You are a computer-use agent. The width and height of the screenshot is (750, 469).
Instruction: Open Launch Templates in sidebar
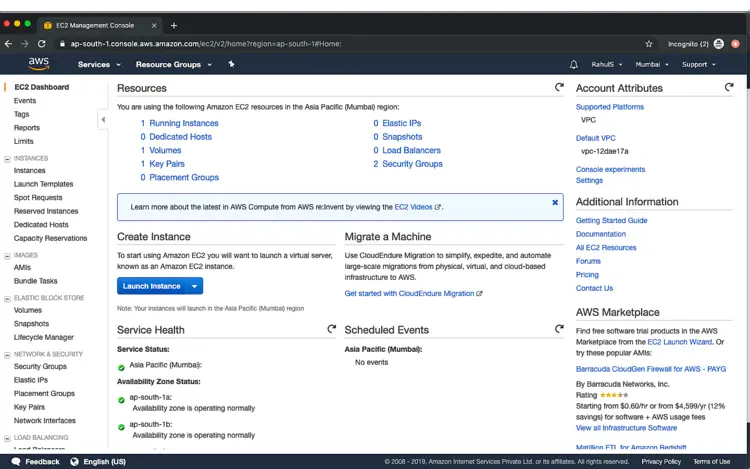[44, 184]
